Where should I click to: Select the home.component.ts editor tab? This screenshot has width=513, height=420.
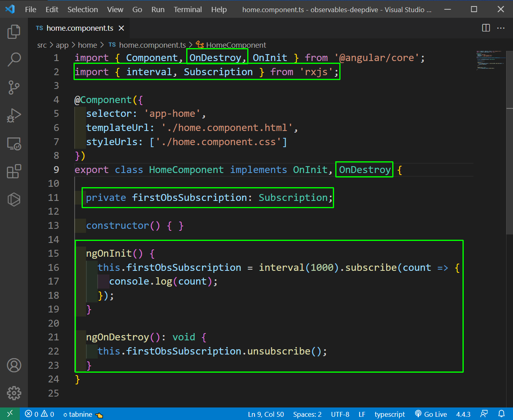[80, 28]
